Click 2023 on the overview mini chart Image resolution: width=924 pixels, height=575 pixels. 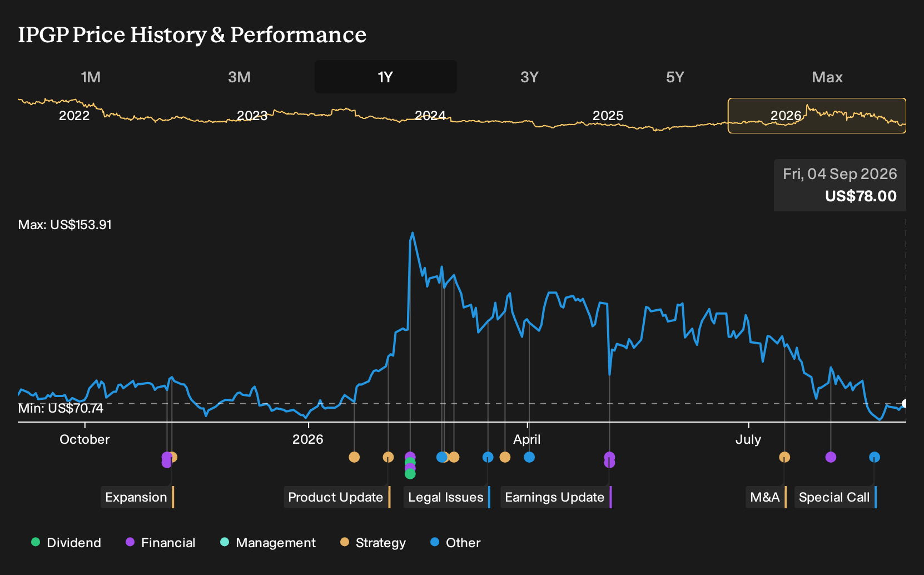point(252,116)
